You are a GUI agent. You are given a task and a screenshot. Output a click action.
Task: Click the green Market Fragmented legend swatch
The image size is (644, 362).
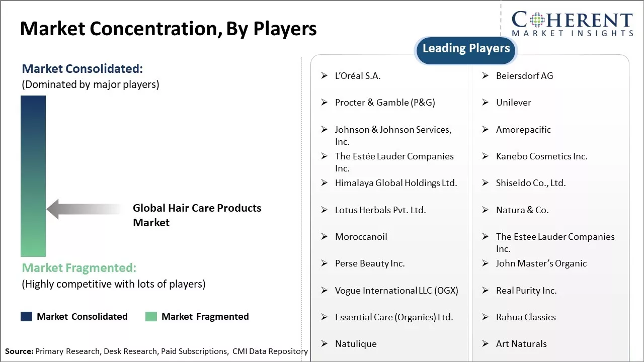pos(151,316)
